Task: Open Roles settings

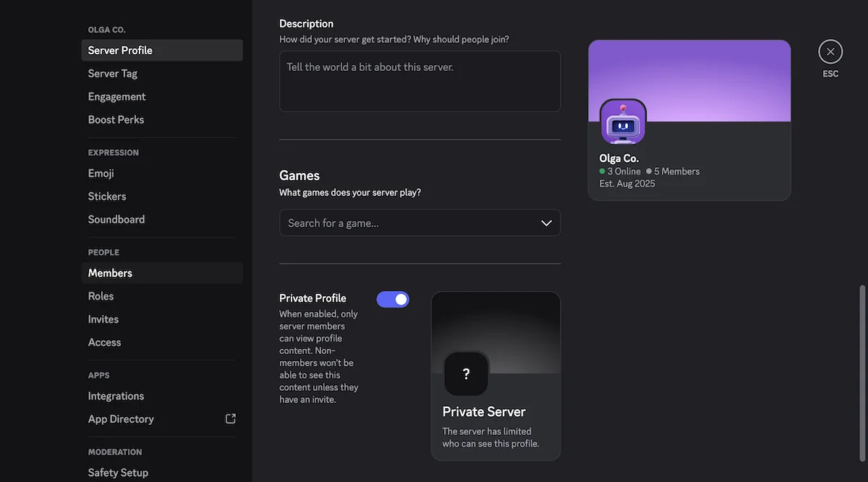Action: click(x=162, y=296)
